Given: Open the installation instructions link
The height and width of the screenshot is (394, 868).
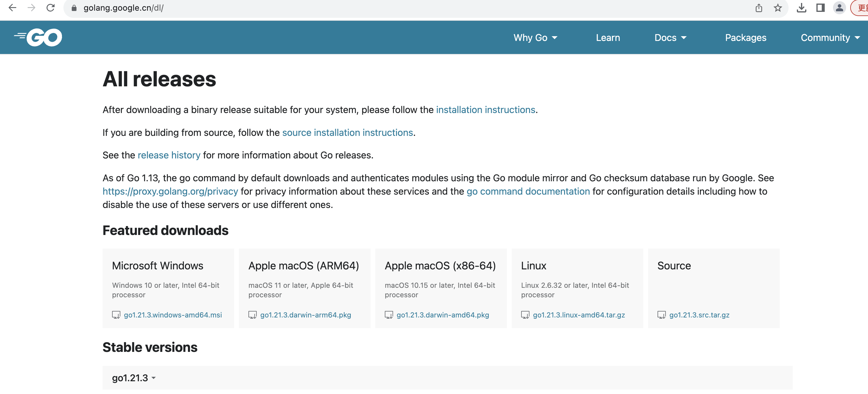Looking at the screenshot, I should point(486,110).
